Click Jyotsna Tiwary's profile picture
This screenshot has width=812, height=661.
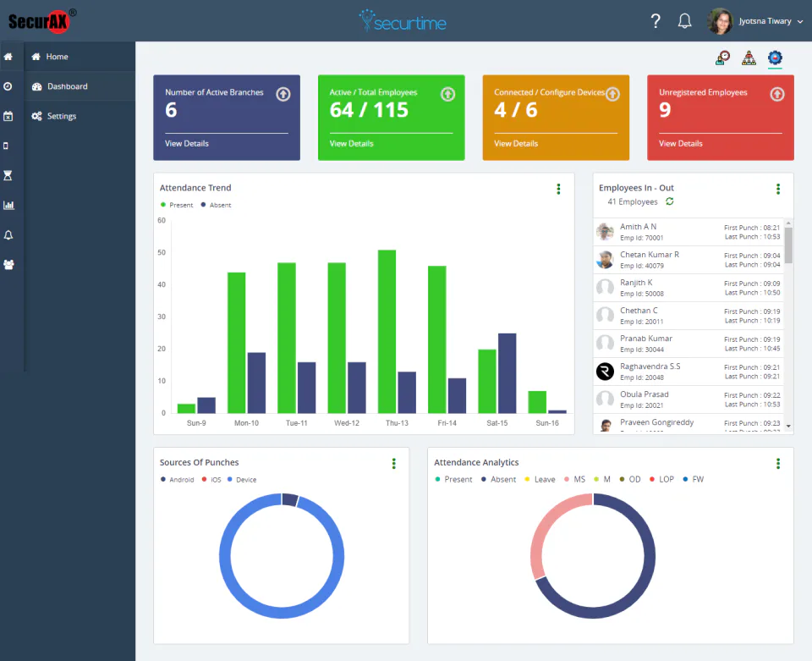click(720, 21)
